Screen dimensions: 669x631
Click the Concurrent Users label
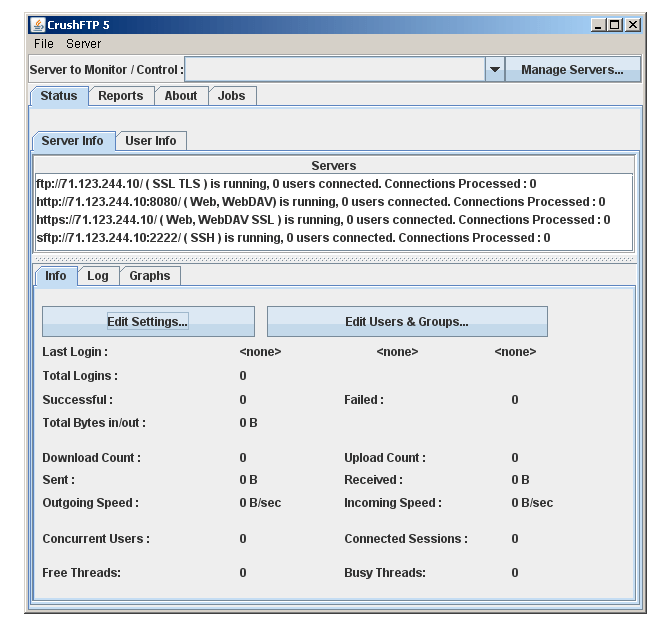coord(96,539)
